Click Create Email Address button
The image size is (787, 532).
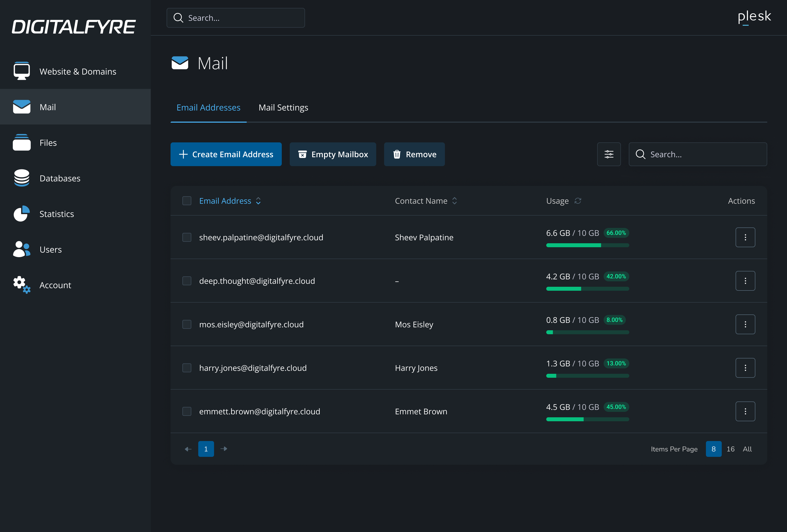pos(226,155)
